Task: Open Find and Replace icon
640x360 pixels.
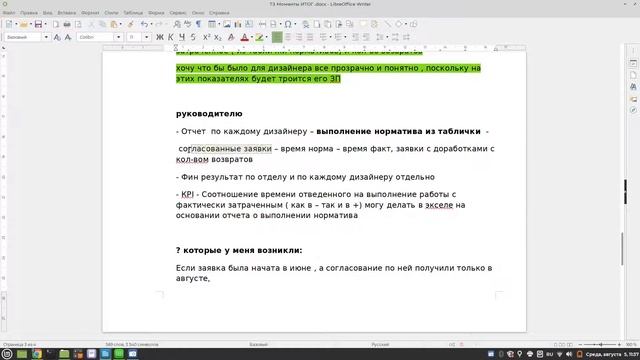Action: point(177,24)
